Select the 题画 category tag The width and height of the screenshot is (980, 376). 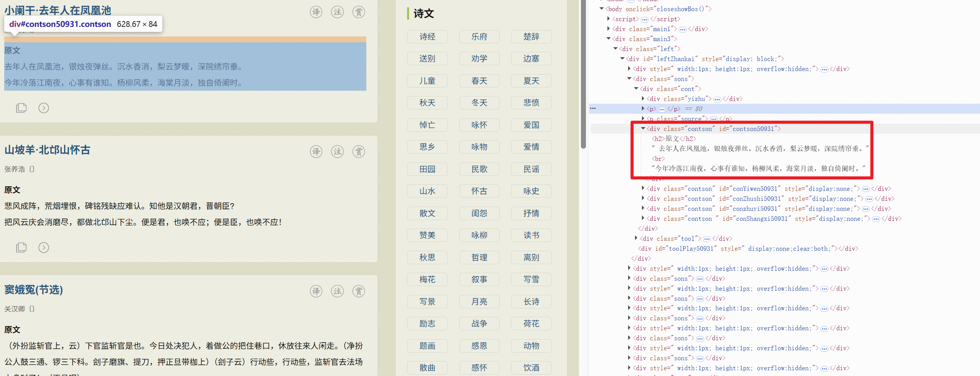pos(427,346)
